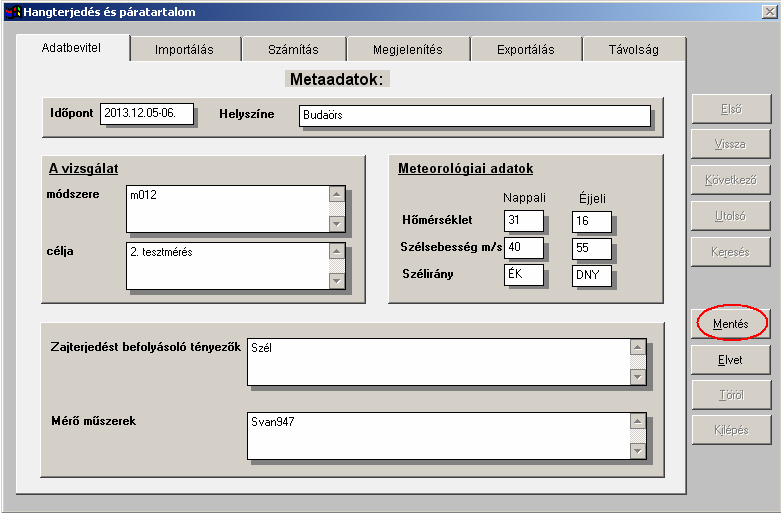Screen dimensions: 781x513
Task: Click the módszere text box with m012
Action: [x=228, y=209]
